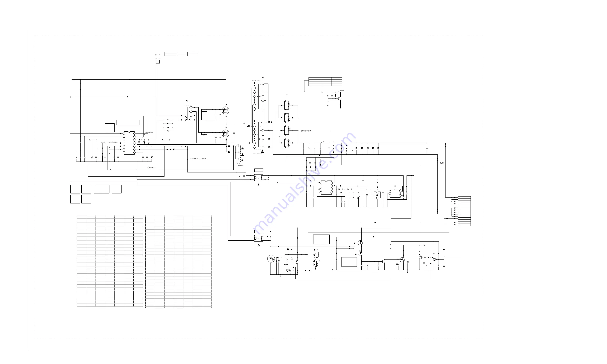607x364 pixels.
Task: Select the 16-pin controller IC package symbol
Action: point(129,143)
